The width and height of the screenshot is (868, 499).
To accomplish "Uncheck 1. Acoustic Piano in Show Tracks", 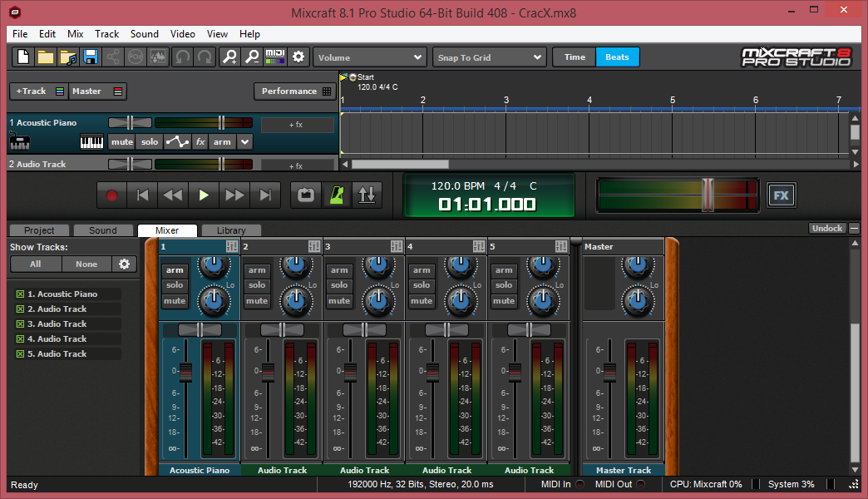I will 21,294.
